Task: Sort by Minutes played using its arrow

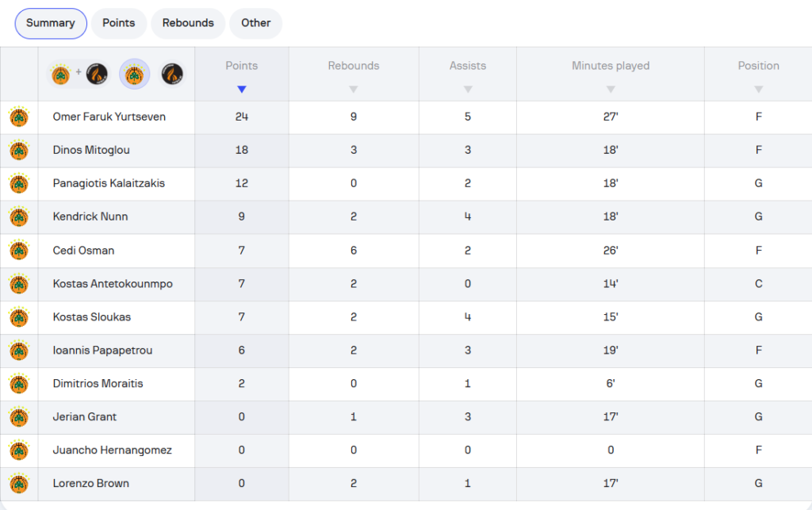Action: (x=611, y=90)
